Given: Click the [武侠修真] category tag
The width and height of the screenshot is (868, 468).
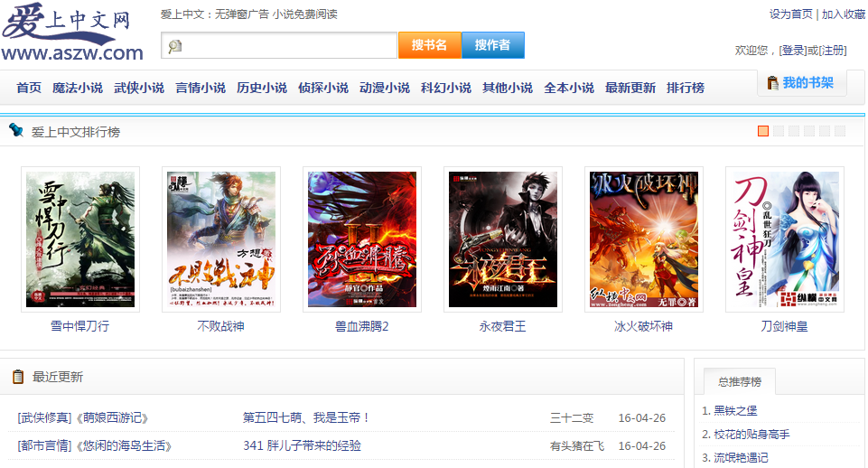Looking at the screenshot, I should (x=45, y=417).
